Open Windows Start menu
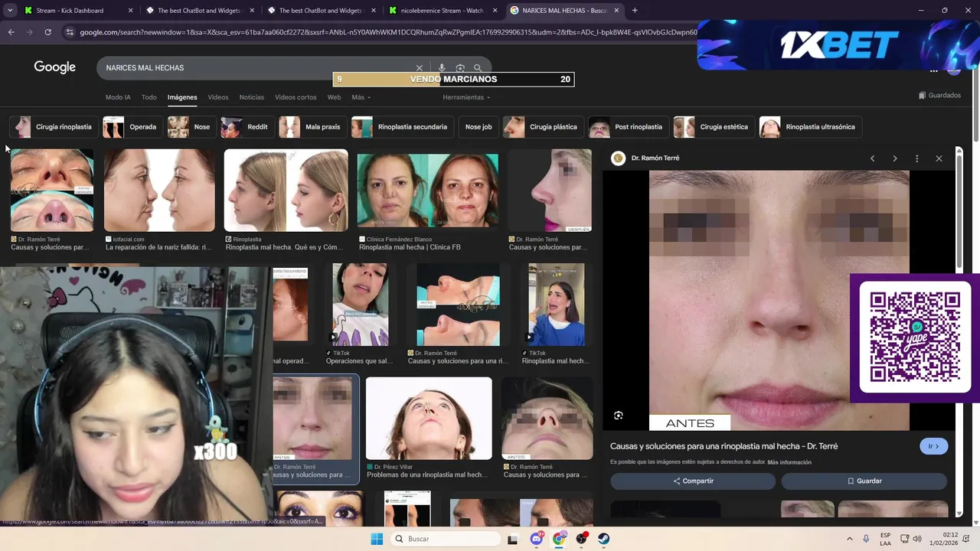Screen dimensions: 980x551 tap(377, 539)
